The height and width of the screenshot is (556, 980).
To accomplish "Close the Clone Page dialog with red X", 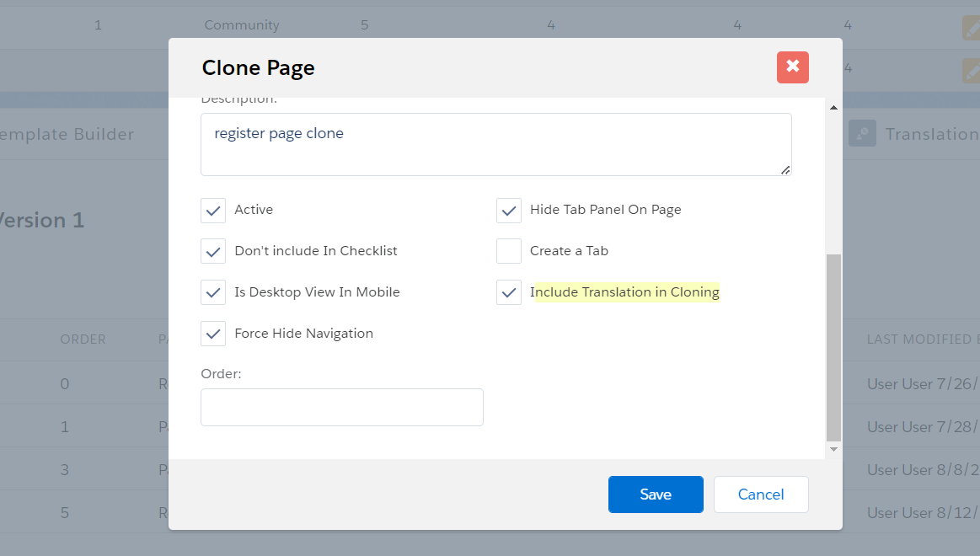I will coord(792,67).
